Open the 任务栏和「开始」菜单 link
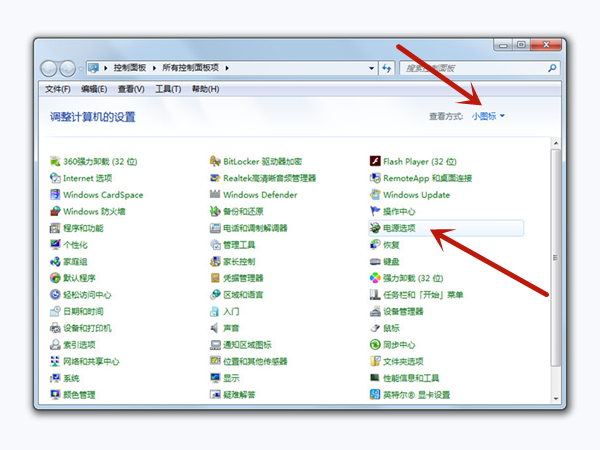This screenshot has height=450, width=600. (x=423, y=295)
